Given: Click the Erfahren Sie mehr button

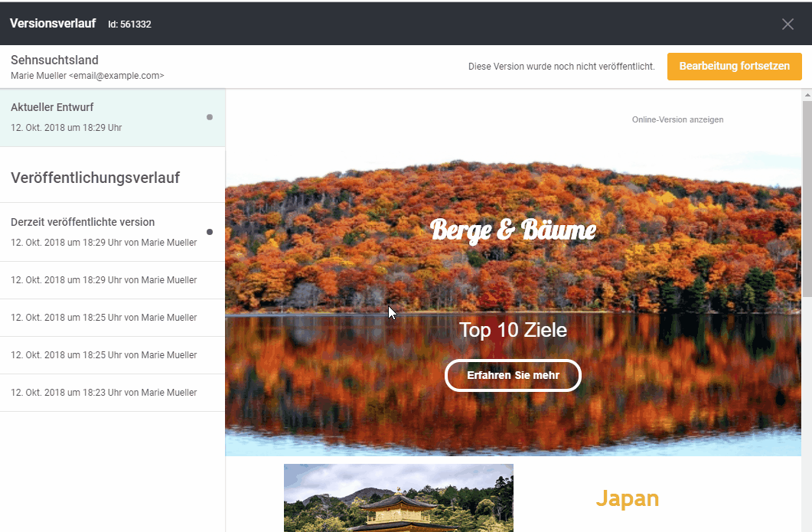Looking at the screenshot, I should pos(513,376).
